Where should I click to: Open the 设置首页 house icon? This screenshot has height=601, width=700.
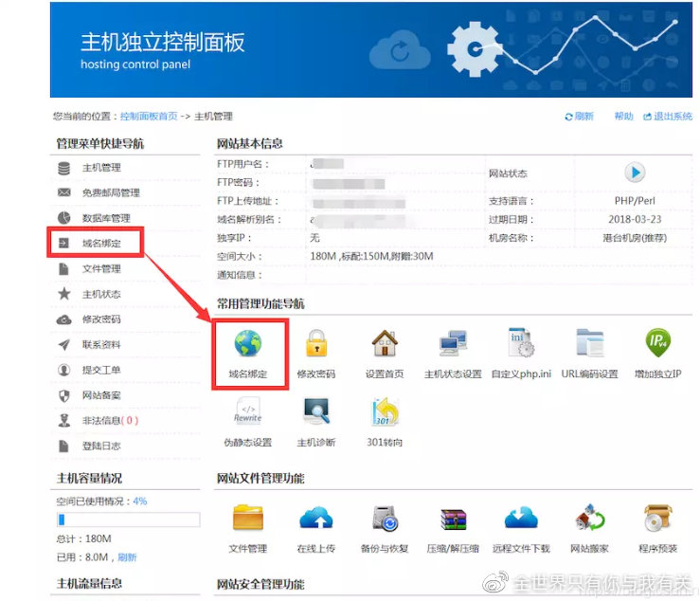[384, 344]
